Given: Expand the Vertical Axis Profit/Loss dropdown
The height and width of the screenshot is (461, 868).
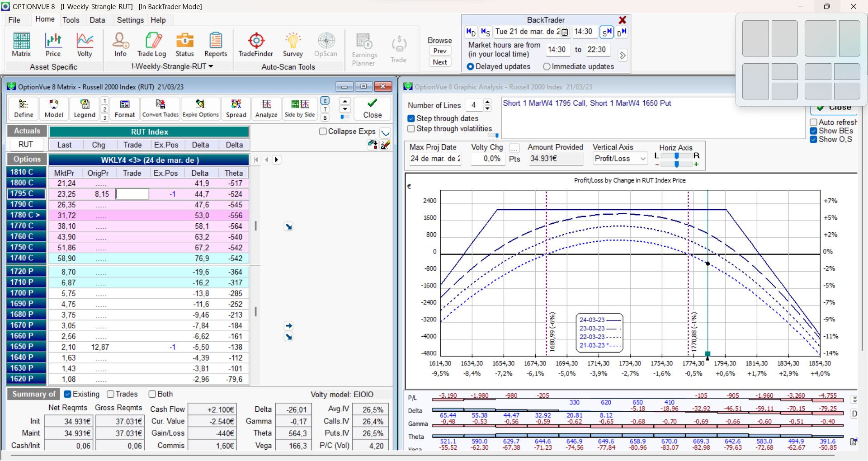Looking at the screenshot, I should [642, 159].
